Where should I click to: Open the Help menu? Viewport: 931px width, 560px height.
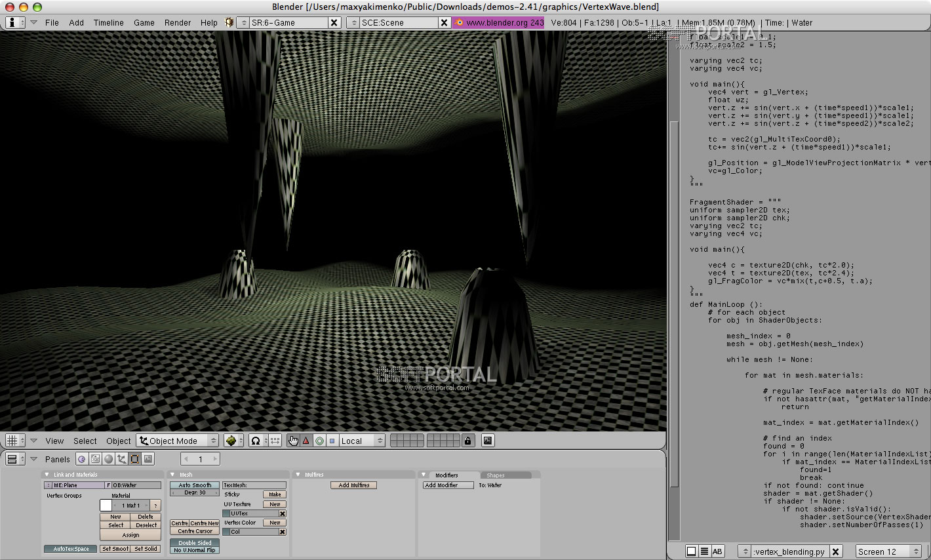[x=209, y=22]
